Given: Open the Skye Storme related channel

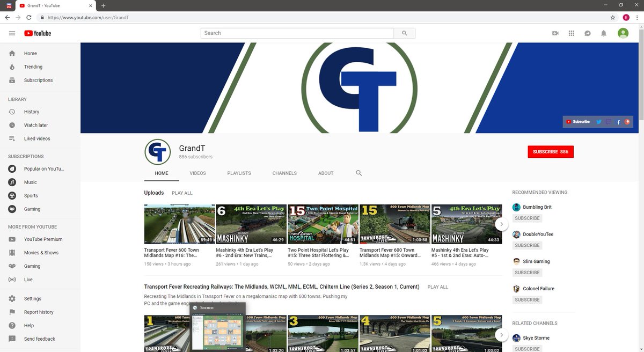Looking at the screenshot, I should [536, 338].
